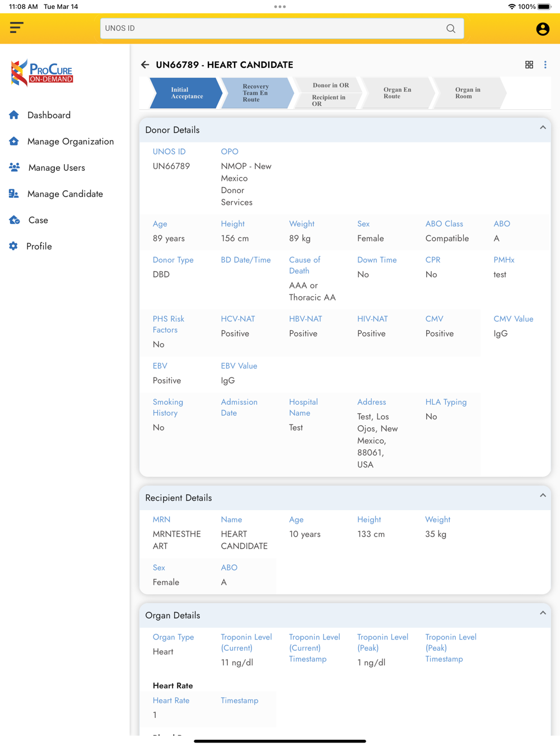Go to Manage Organization page
Viewport: 560px width, 747px height.
pyautogui.click(x=71, y=141)
